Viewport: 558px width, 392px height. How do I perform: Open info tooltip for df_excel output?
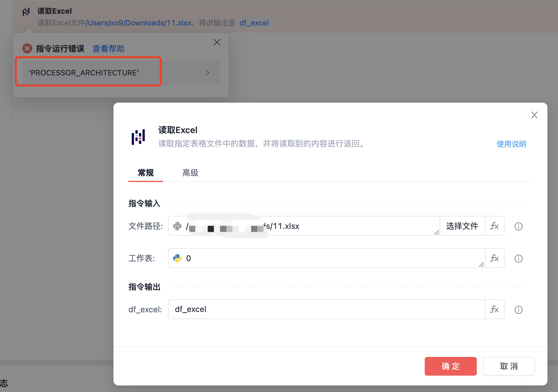(x=519, y=310)
